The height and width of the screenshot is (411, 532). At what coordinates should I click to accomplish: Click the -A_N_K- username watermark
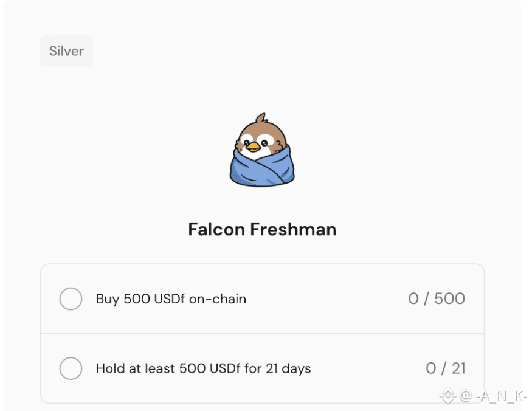point(502,396)
